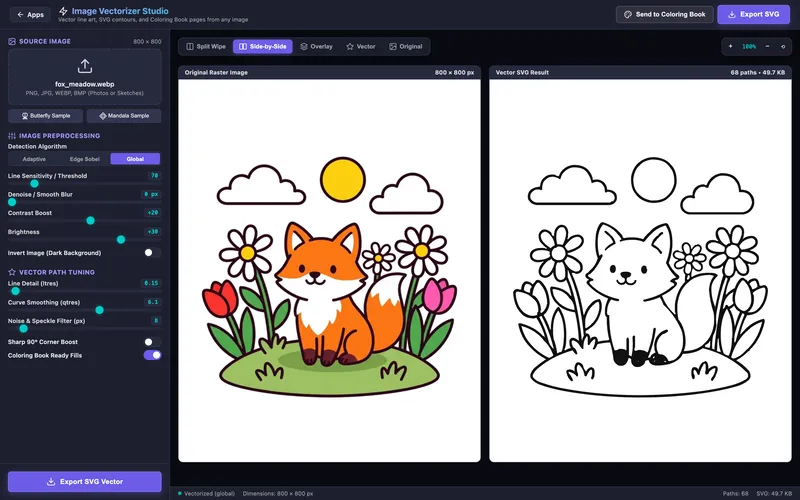Select the Global detection algorithm
The image size is (800, 500).
point(135,159)
